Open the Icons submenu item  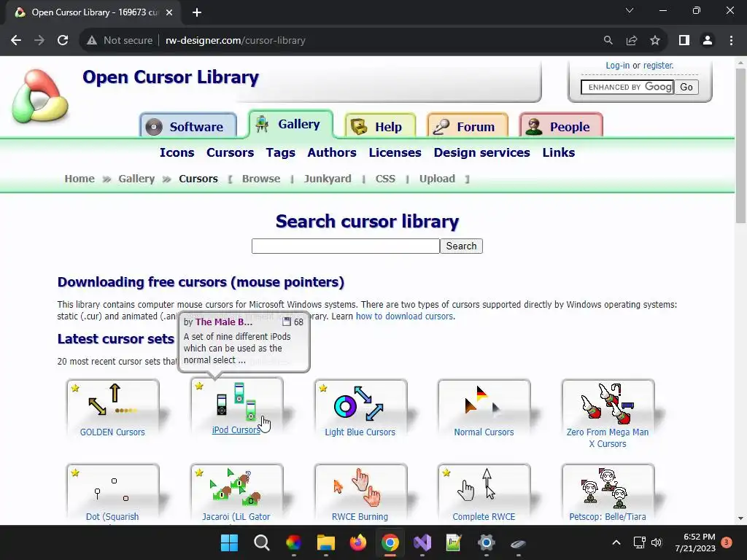(177, 152)
